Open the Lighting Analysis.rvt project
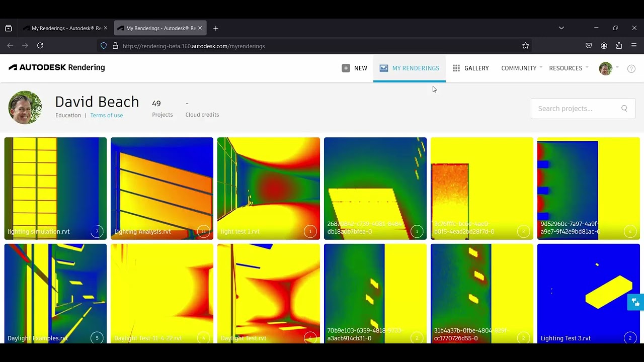Screen dimensions: 644x362 click(162, 189)
